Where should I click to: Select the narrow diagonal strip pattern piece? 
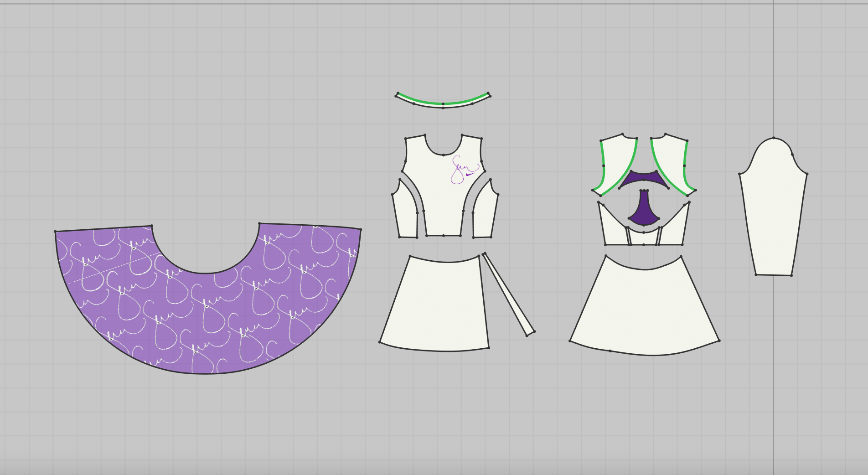pyautogui.click(x=508, y=295)
